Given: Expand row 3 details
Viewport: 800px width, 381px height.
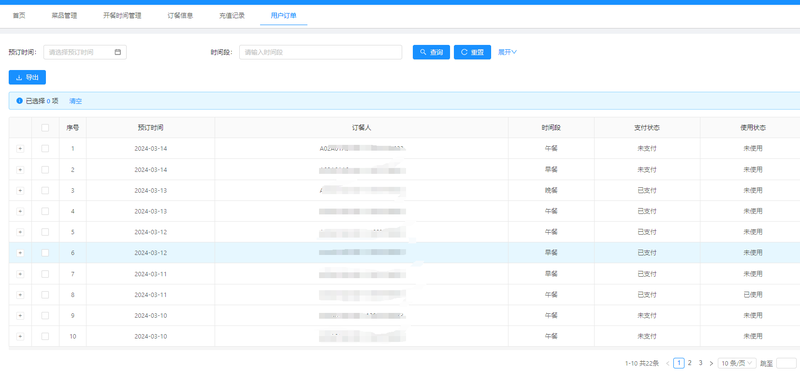Looking at the screenshot, I should [x=20, y=190].
